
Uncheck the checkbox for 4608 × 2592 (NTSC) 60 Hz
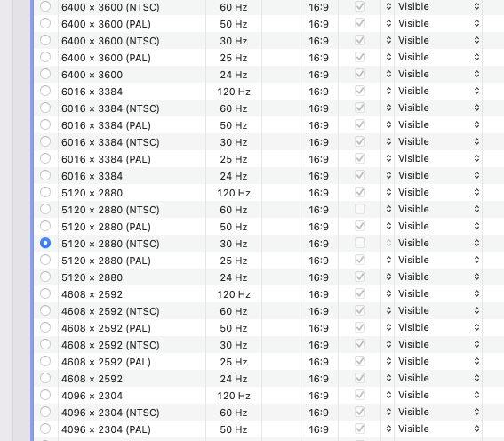pyautogui.click(x=360, y=310)
